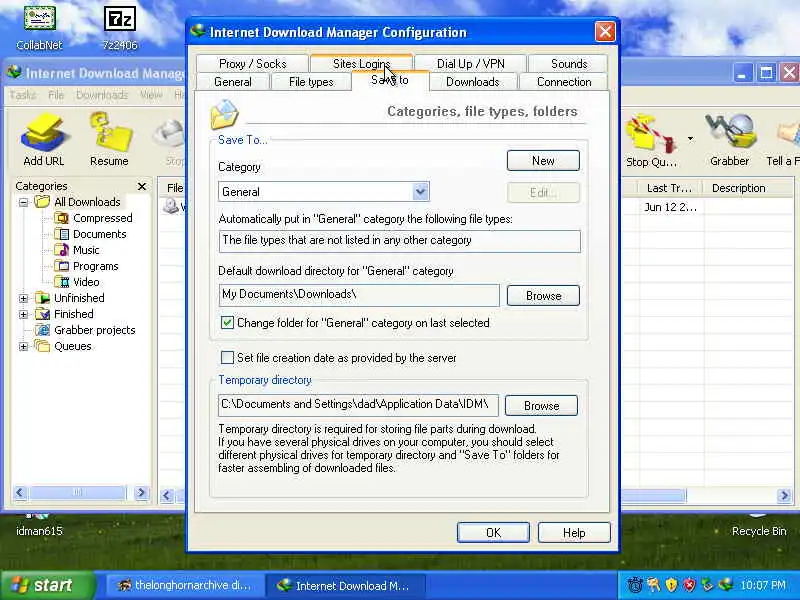The image size is (800, 600).
Task: Close the Categories side panel
Action: [142, 186]
